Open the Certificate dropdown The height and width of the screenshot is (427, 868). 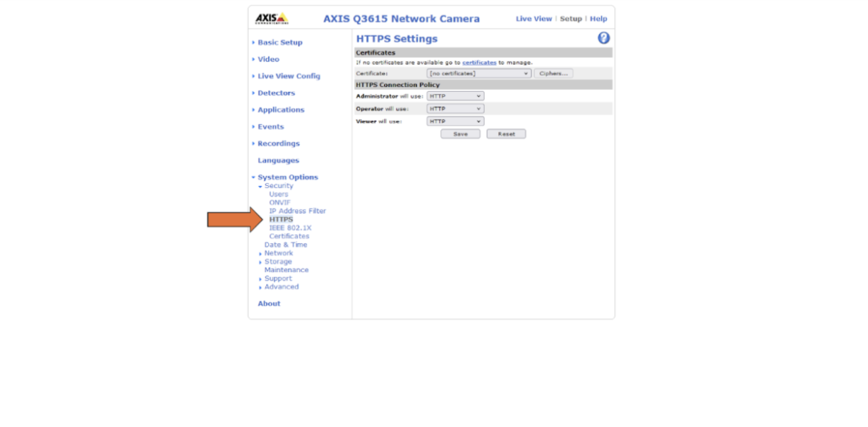coord(479,73)
